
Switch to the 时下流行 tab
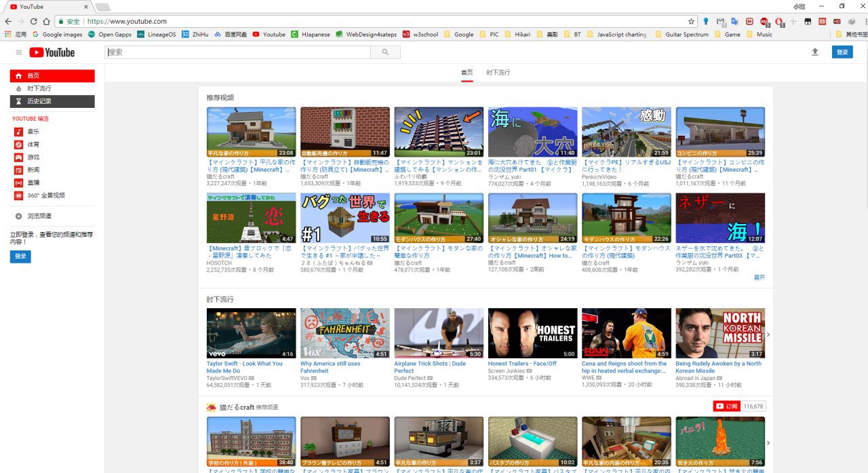pyautogui.click(x=498, y=73)
